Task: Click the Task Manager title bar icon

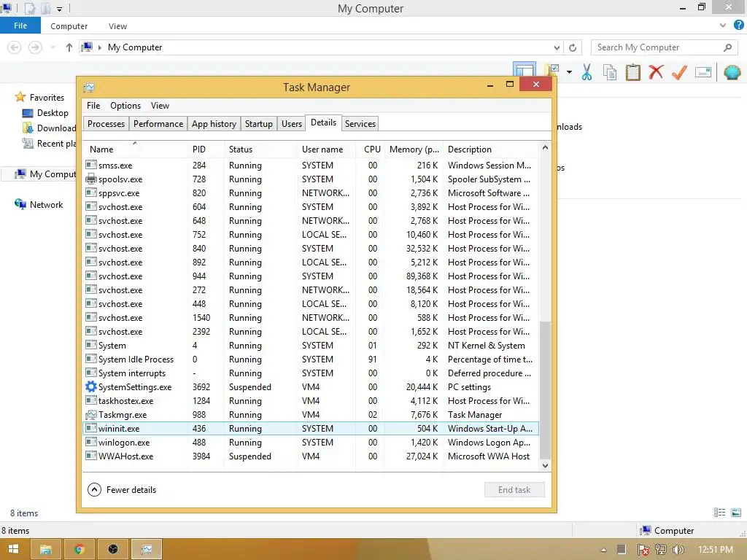Action: 88,87
